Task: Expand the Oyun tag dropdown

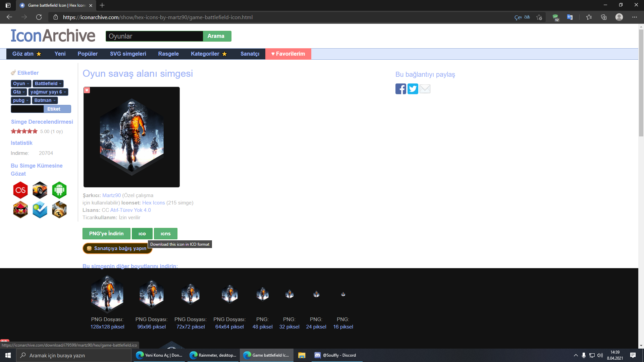Action: (x=28, y=84)
